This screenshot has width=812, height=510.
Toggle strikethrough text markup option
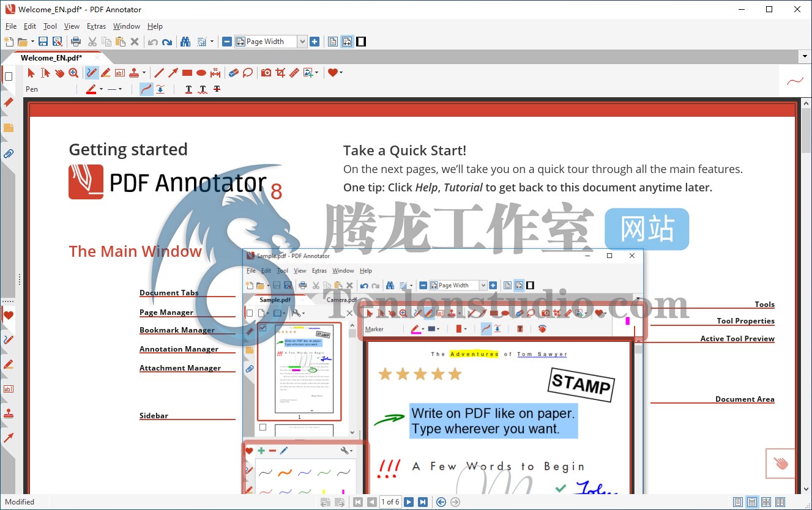point(217,89)
